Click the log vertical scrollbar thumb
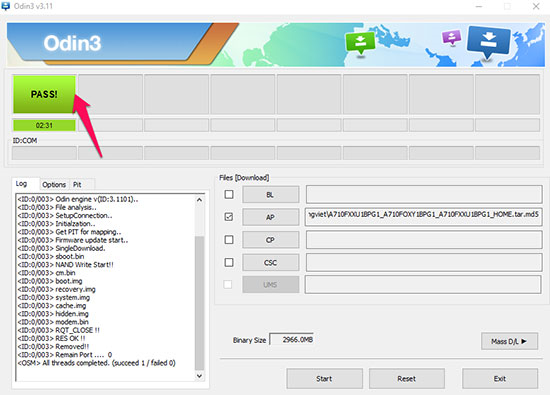This screenshot has height=395, width=550. click(199, 303)
